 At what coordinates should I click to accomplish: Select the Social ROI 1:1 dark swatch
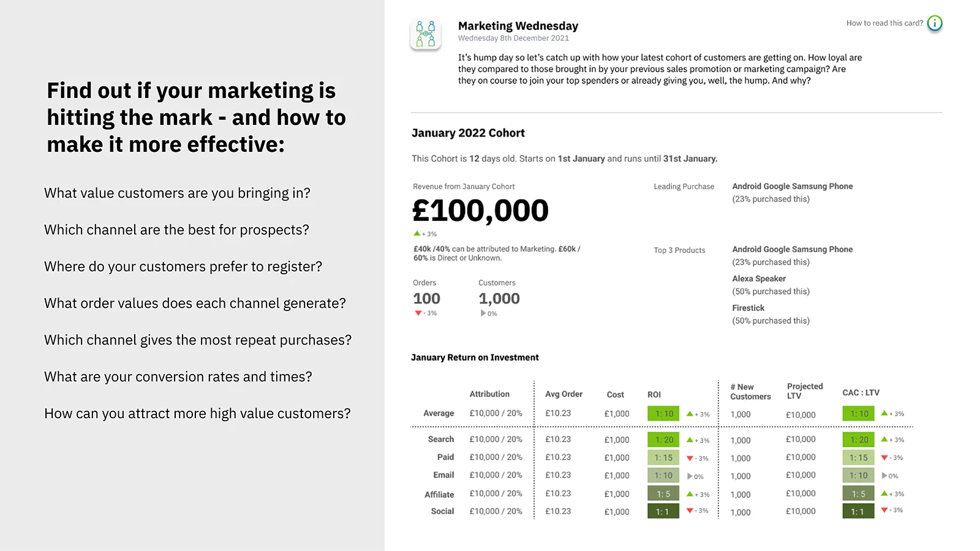click(x=663, y=511)
